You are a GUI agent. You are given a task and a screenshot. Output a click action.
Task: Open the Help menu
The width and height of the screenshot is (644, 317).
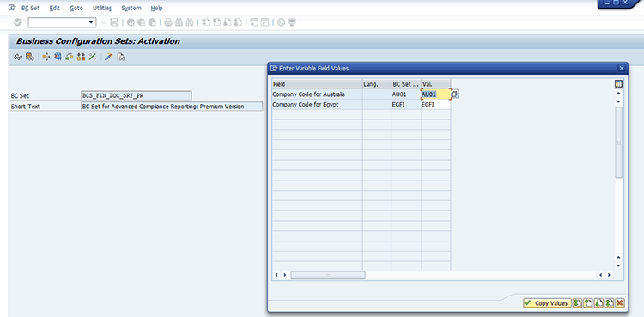pos(156,8)
